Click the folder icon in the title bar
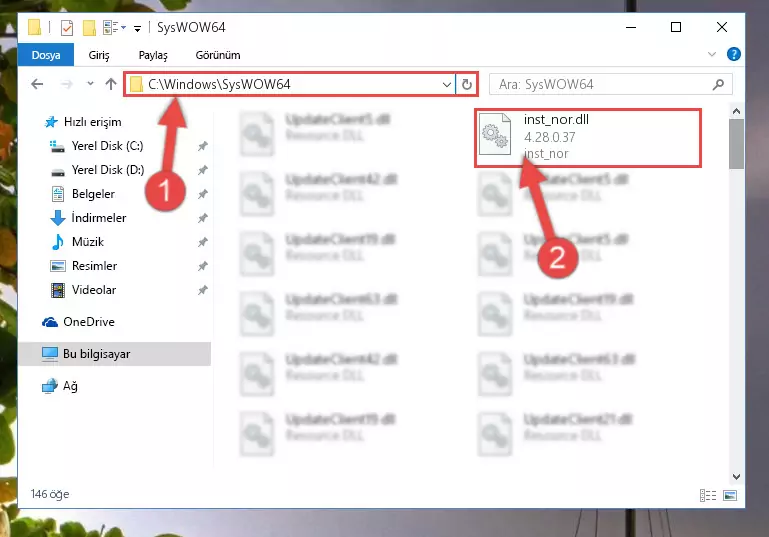Screen dimensions: 769x537 pos(34,27)
